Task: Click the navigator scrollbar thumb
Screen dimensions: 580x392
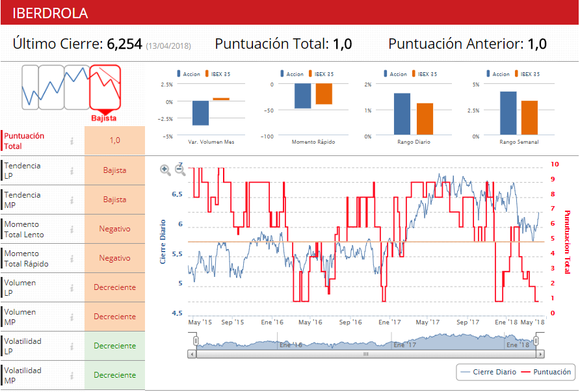Action: pos(366,354)
